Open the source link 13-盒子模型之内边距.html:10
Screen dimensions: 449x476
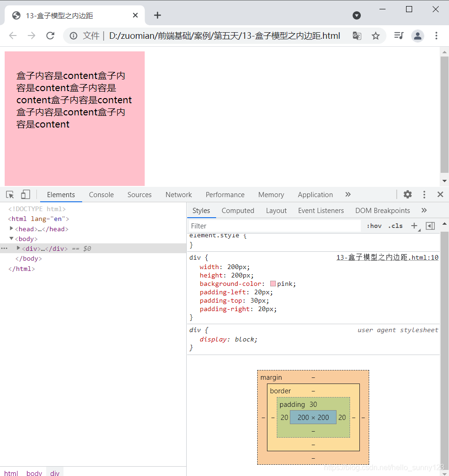click(387, 257)
